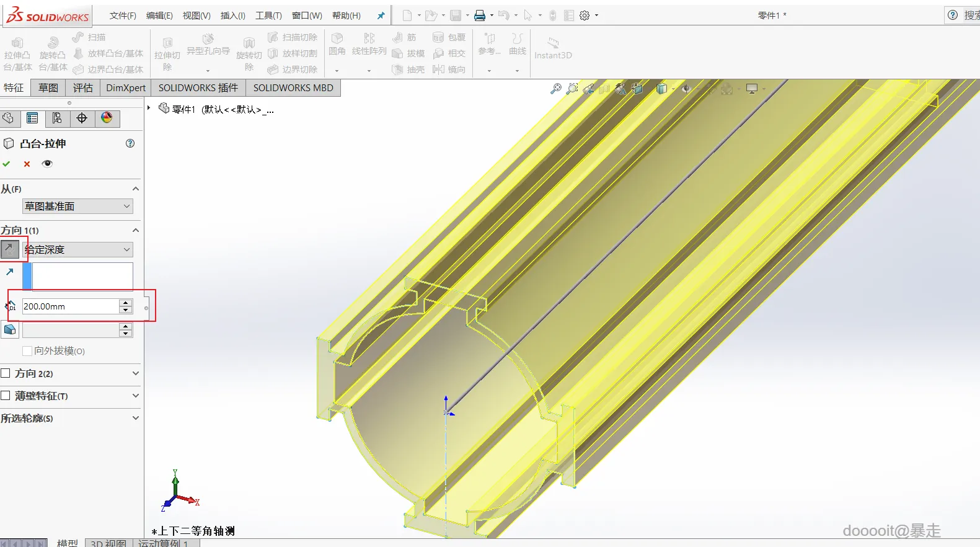The image size is (980, 547).
Task: Open the 帮助 Help menu
Action: (x=347, y=16)
